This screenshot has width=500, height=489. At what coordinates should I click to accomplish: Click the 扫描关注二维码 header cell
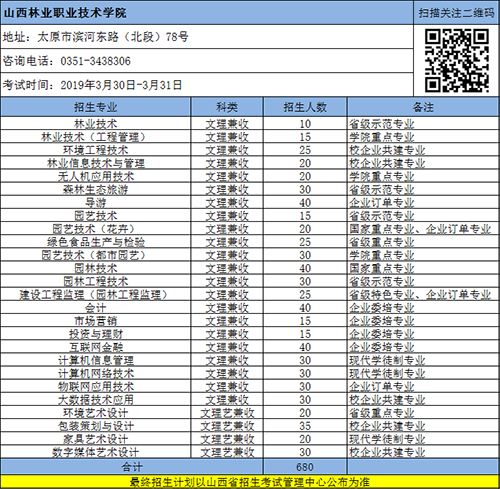pos(456,13)
